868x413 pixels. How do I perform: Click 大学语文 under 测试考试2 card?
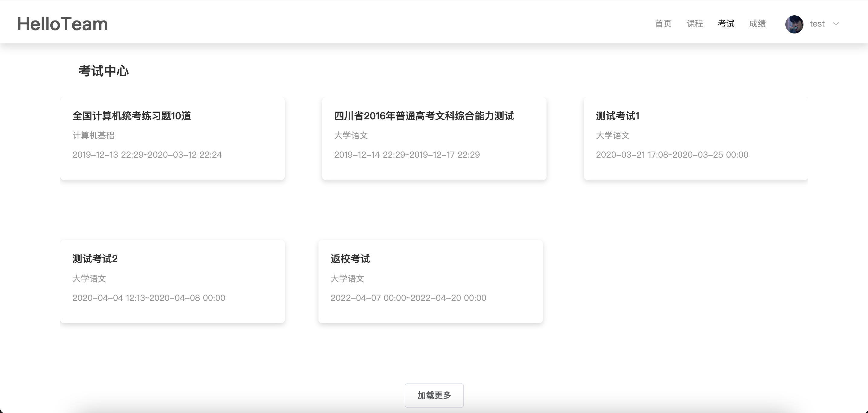[x=89, y=279]
